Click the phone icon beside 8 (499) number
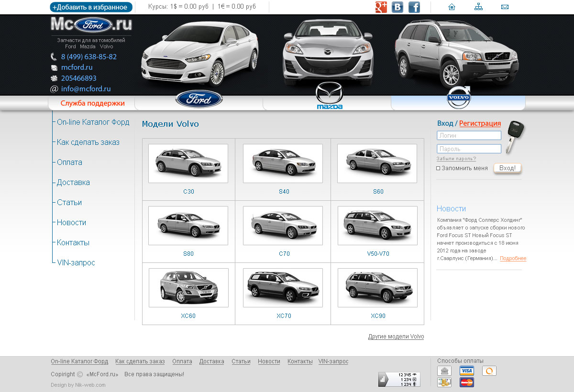 (54, 57)
